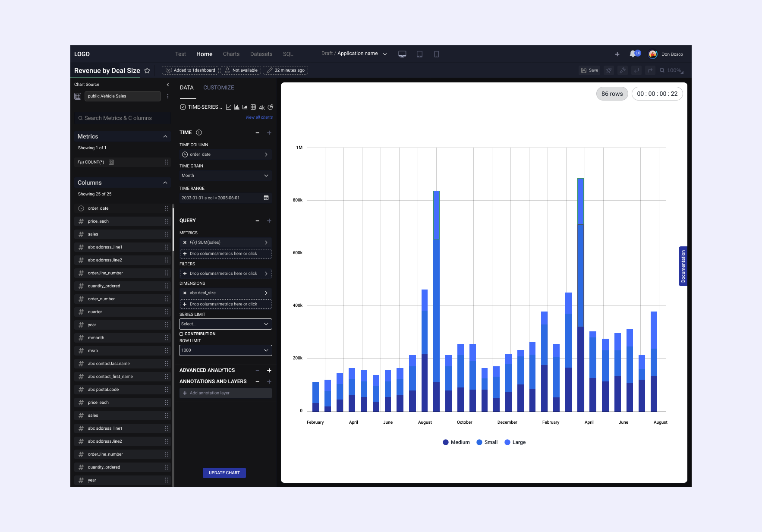Favorite the chart with the star icon
Screen dimensions: 762x532
click(x=147, y=70)
